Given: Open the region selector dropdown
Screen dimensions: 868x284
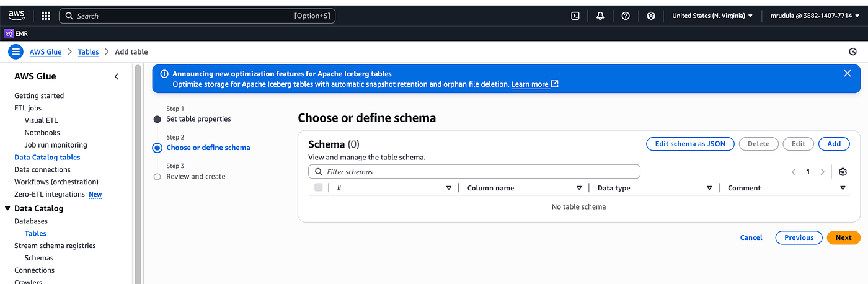Looking at the screenshot, I should (712, 16).
